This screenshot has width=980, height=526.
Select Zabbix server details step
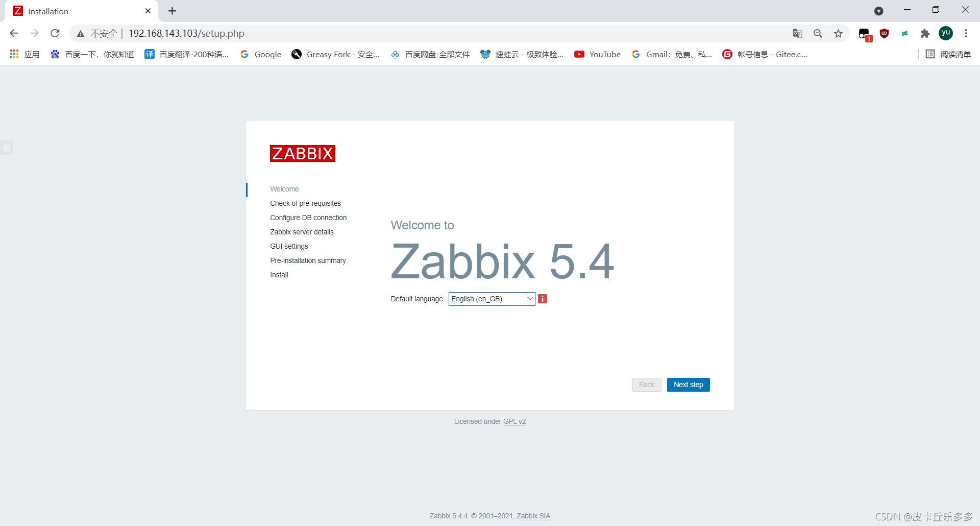click(302, 232)
